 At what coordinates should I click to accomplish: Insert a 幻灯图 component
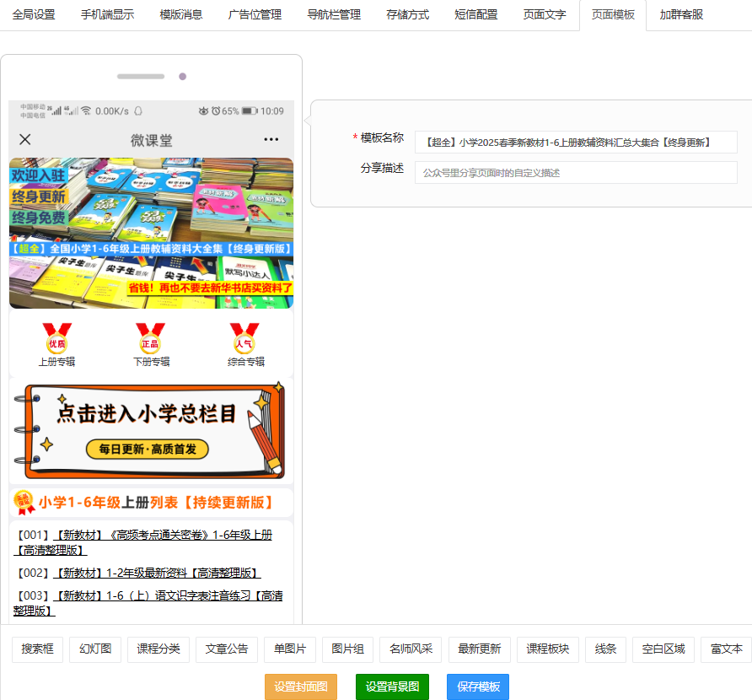point(95,649)
